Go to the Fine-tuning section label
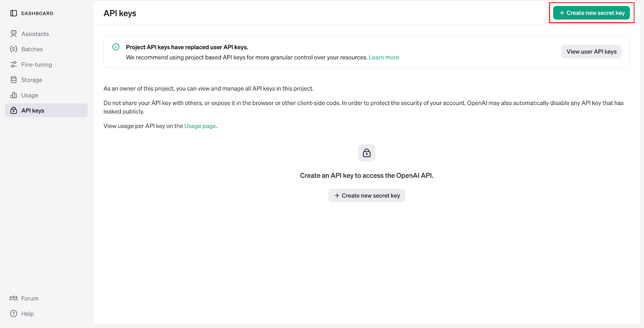This screenshot has height=328, width=644. point(37,65)
